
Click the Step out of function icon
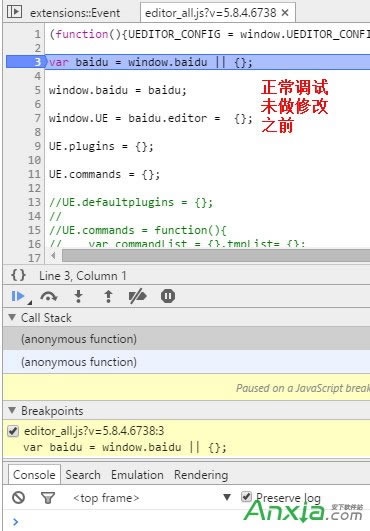[x=108, y=296]
